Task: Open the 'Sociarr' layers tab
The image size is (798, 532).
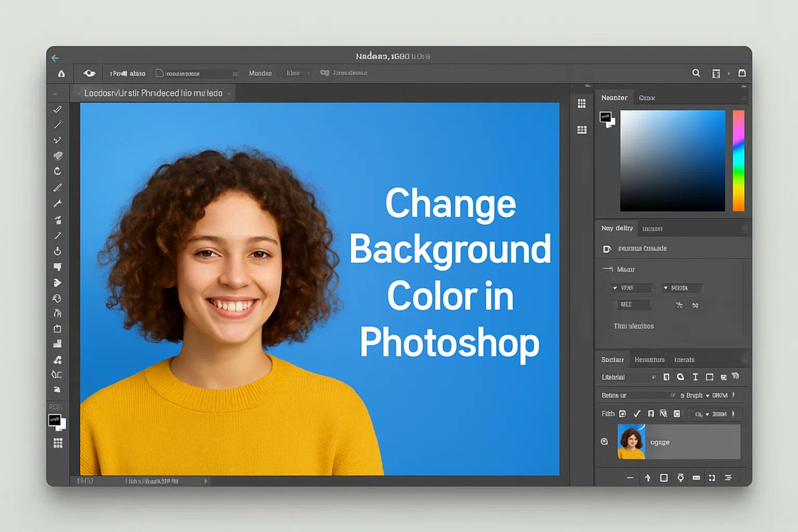Action: [x=612, y=360]
